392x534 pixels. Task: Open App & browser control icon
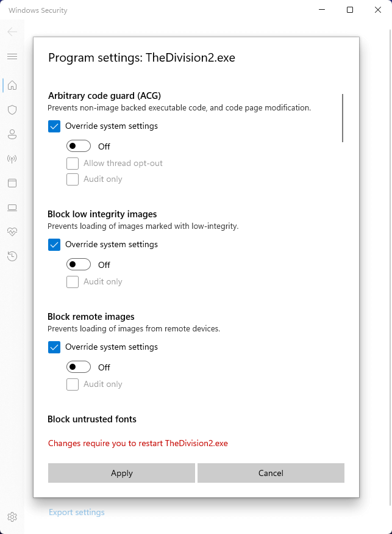click(x=12, y=183)
